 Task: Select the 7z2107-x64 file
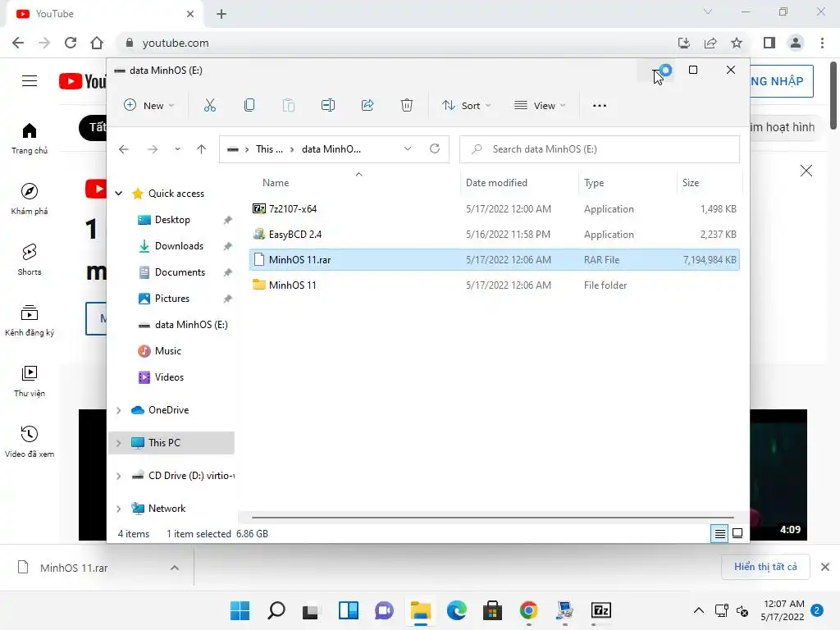click(x=494, y=209)
